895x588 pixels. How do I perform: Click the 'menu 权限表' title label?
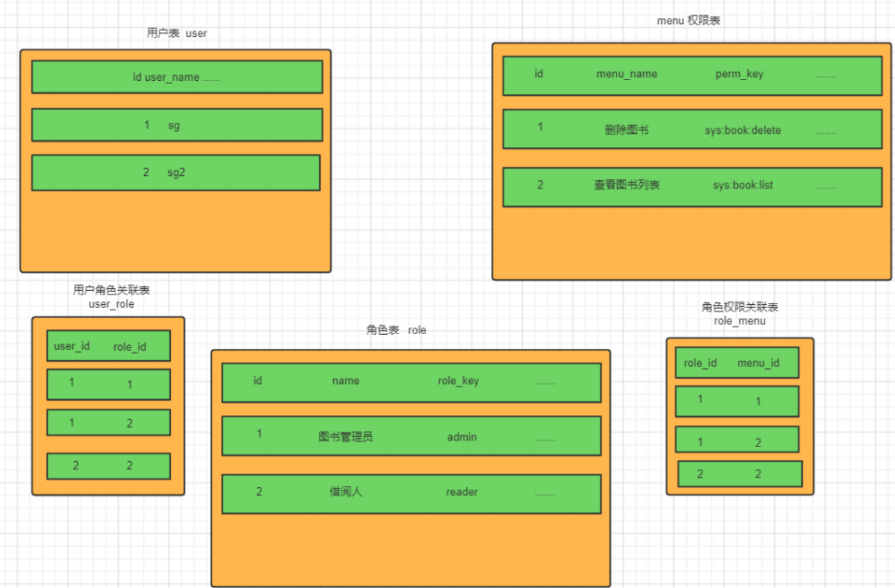[688, 21]
